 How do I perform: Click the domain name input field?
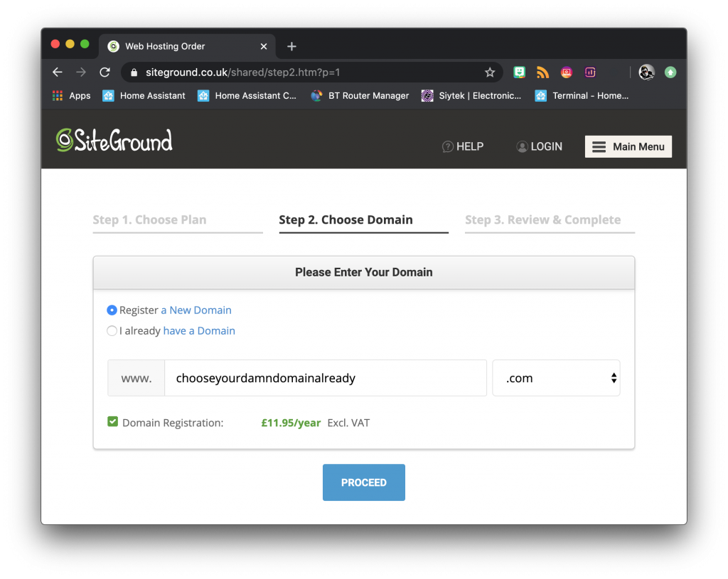[326, 378]
